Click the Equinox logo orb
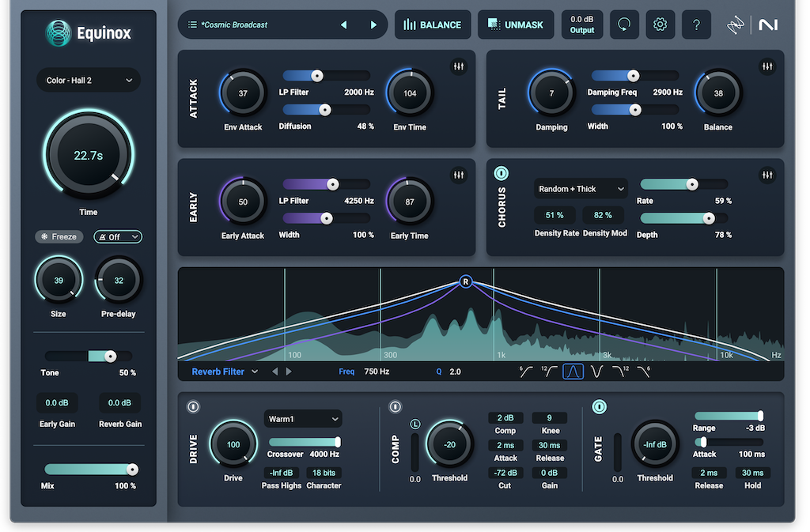The width and height of the screenshot is (810, 532). coord(59,33)
